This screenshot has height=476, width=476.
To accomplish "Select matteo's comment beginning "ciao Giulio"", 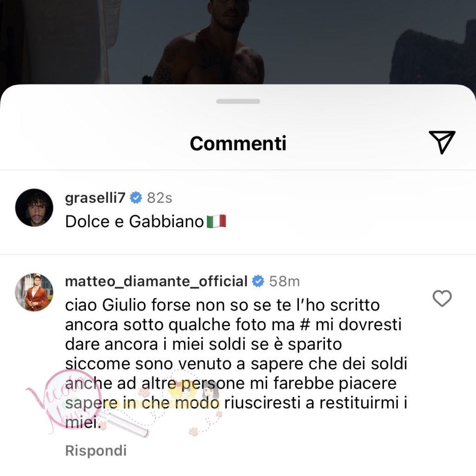I will coord(236,364).
